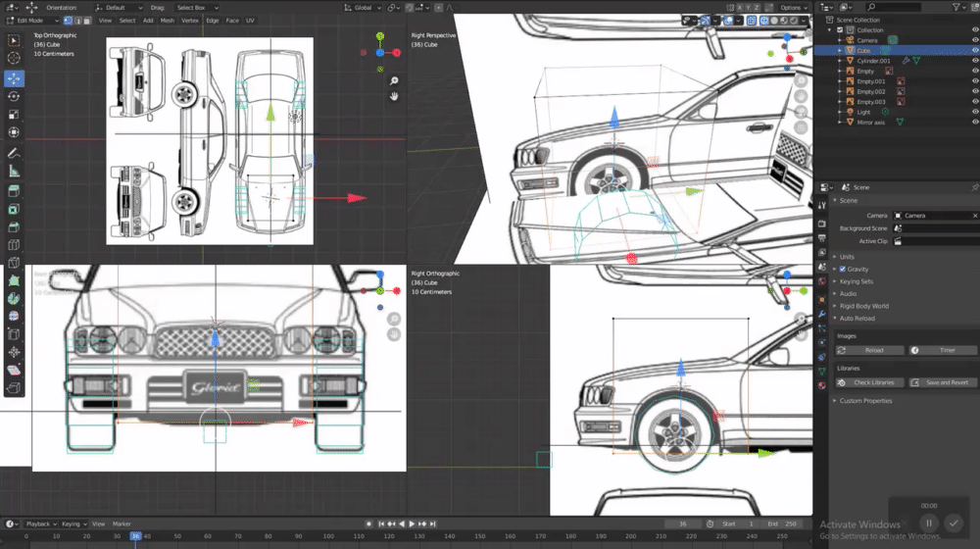Pick the Annotate pencil tool
Image resolution: width=980 pixels, height=549 pixels.
[14, 153]
